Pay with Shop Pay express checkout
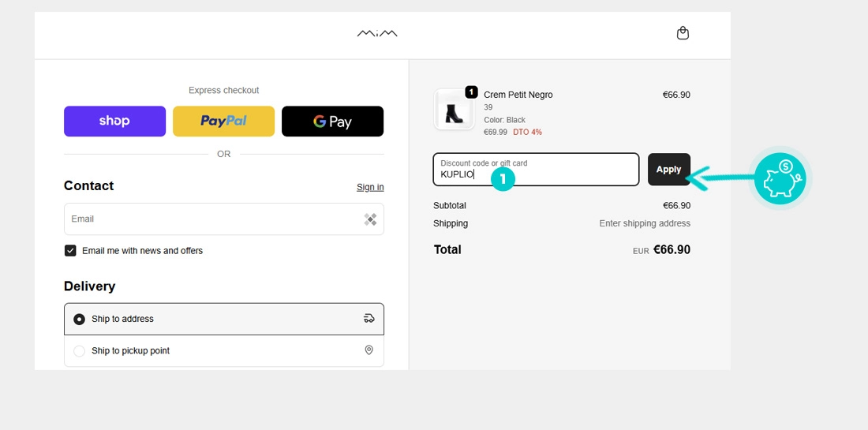This screenshot has height=430, width=868. (x=114, y=122)
